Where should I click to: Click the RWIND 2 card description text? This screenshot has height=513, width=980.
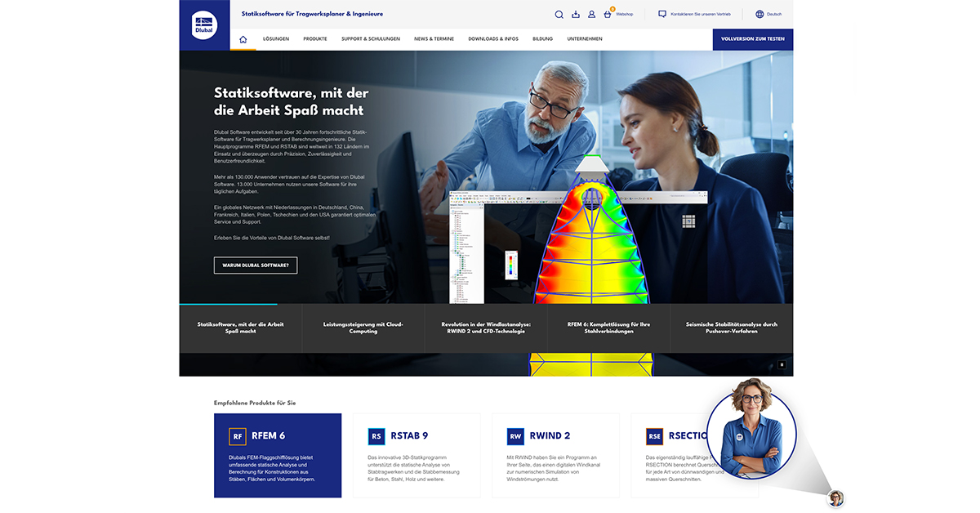552,468
